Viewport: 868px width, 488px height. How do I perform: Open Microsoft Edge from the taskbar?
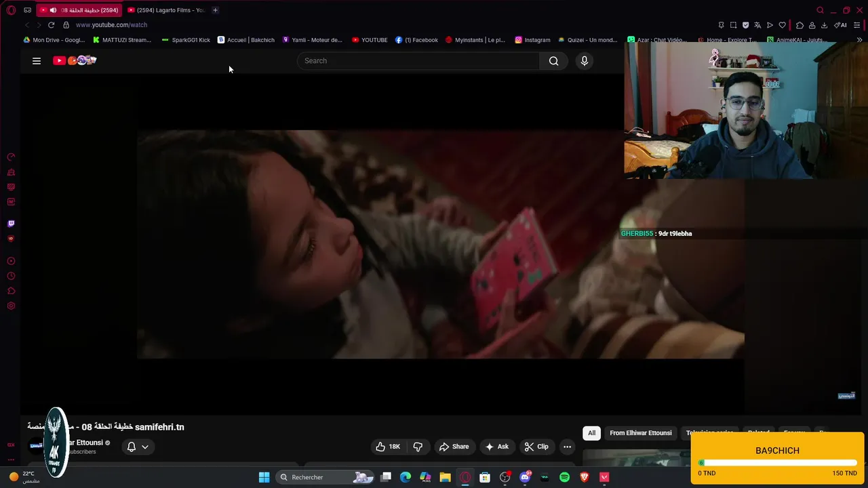pyautogui.click(x=406, y=477)
